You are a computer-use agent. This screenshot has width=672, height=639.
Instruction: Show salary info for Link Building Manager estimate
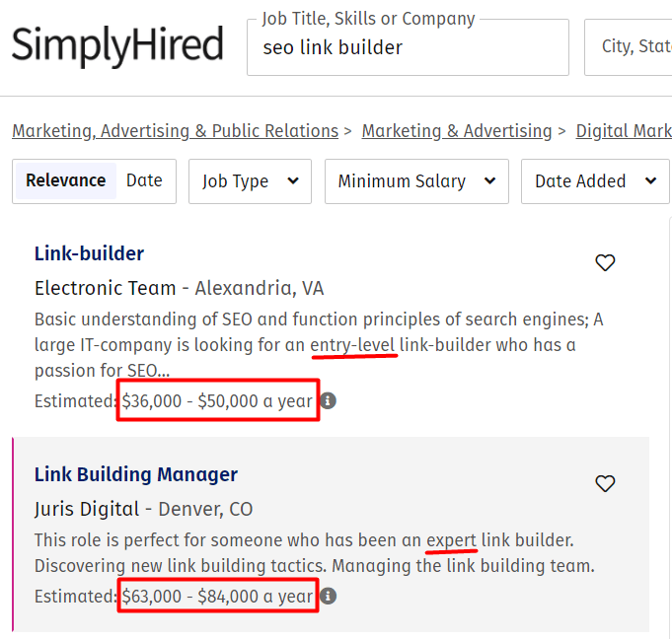329,596
